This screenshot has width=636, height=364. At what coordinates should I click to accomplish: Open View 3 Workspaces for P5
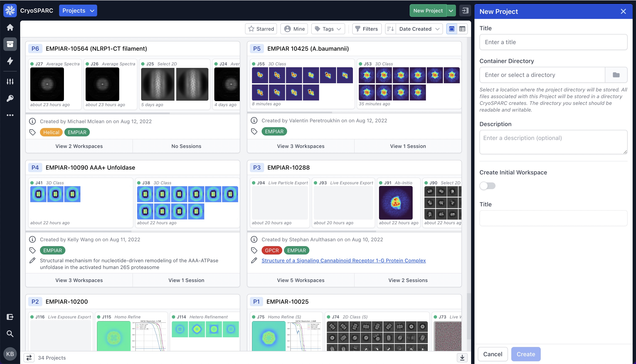(x=301, y=146)
